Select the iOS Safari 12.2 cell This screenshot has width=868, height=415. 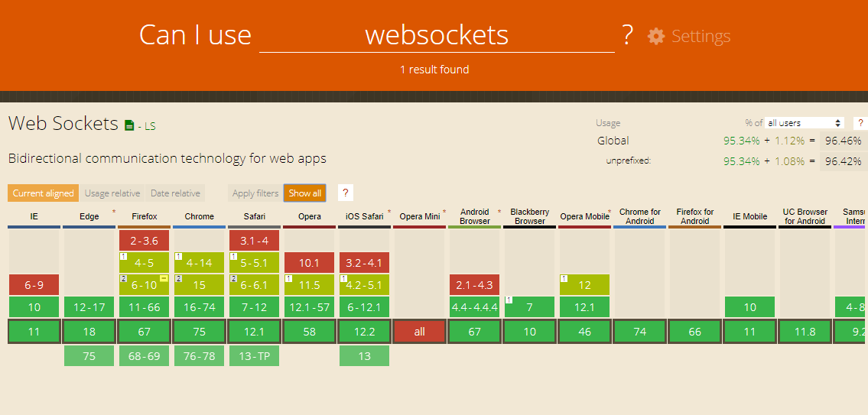[364, 332]
